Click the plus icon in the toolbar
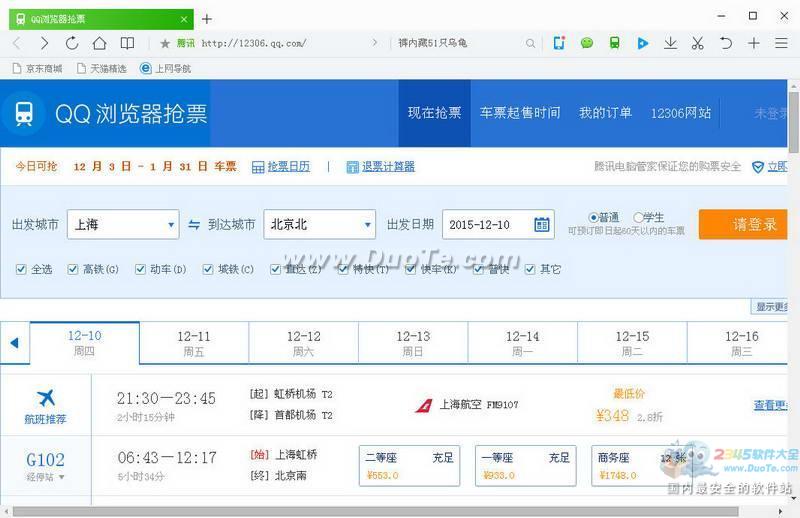The height and width of the screenshot is (518, 800). [x=754, y=43]
